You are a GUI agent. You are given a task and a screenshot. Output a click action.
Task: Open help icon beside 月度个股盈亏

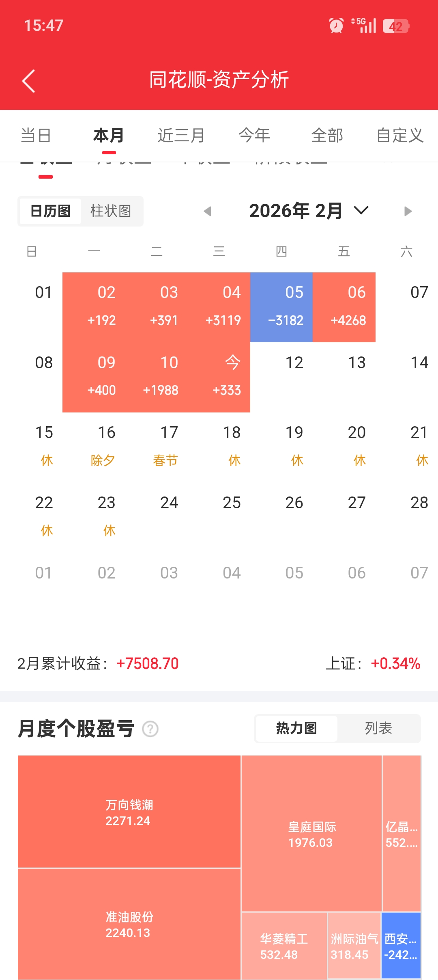pyautogui.click(x=150, y=729)
